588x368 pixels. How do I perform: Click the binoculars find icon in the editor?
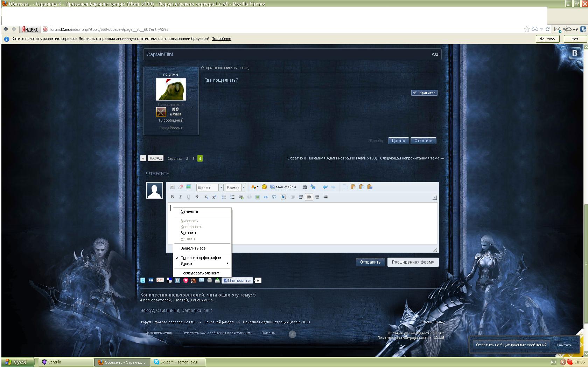[304, 187]
